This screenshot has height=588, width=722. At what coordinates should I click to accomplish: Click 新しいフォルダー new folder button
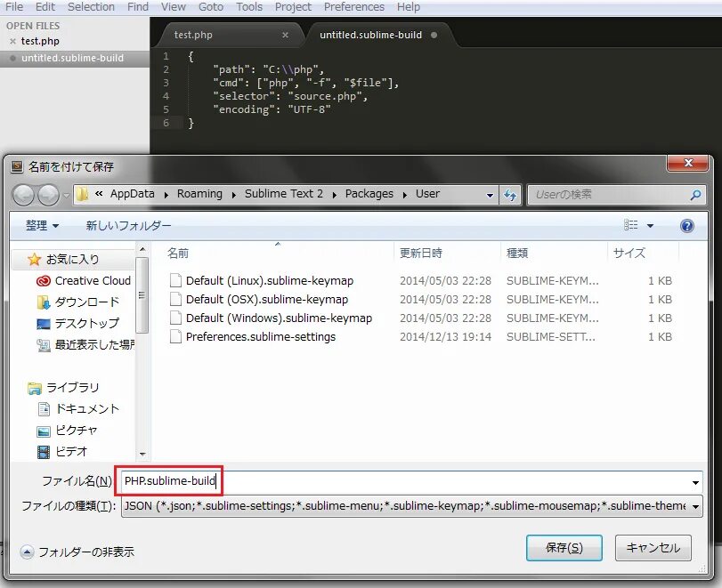pyautogui.click(x=128, y=225)
